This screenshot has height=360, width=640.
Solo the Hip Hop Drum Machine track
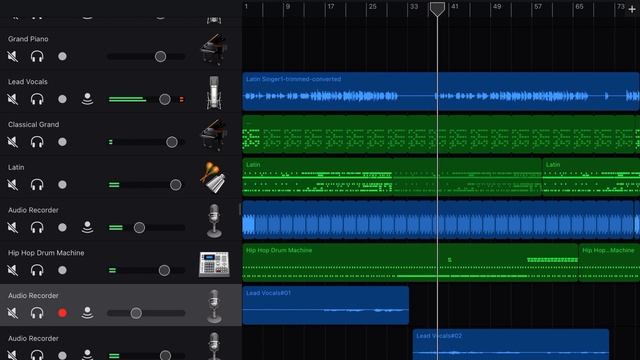(37, 270)
